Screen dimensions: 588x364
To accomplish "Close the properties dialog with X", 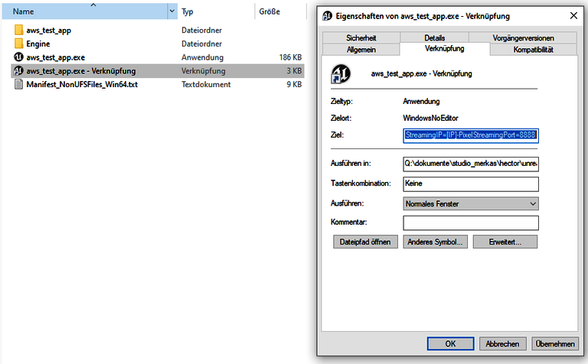I will coord(573,15).
